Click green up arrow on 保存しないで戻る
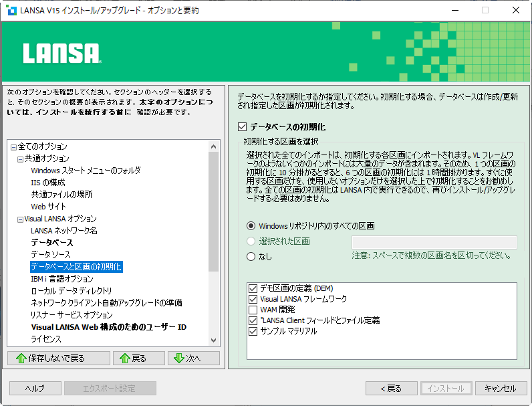This screenshot has height=406, width=532. (x=21, y=358)
